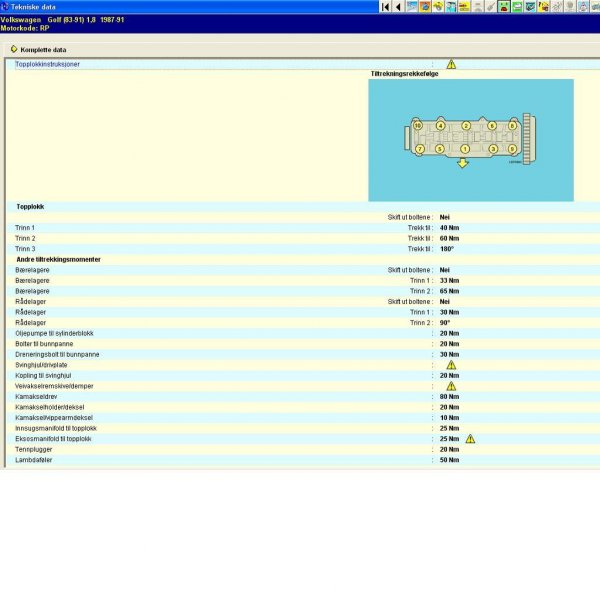Select the Veivakselremskive/demper row label
Viewport: 600px width, 600px height.
[54, 386]
